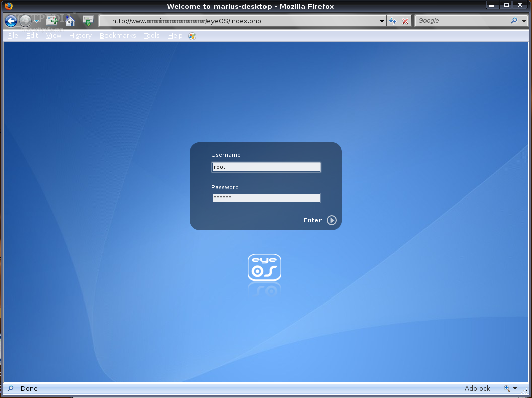Click the Firefox icon in title bar
Viewport: 532px width, 398px height.
pos(9,6)
